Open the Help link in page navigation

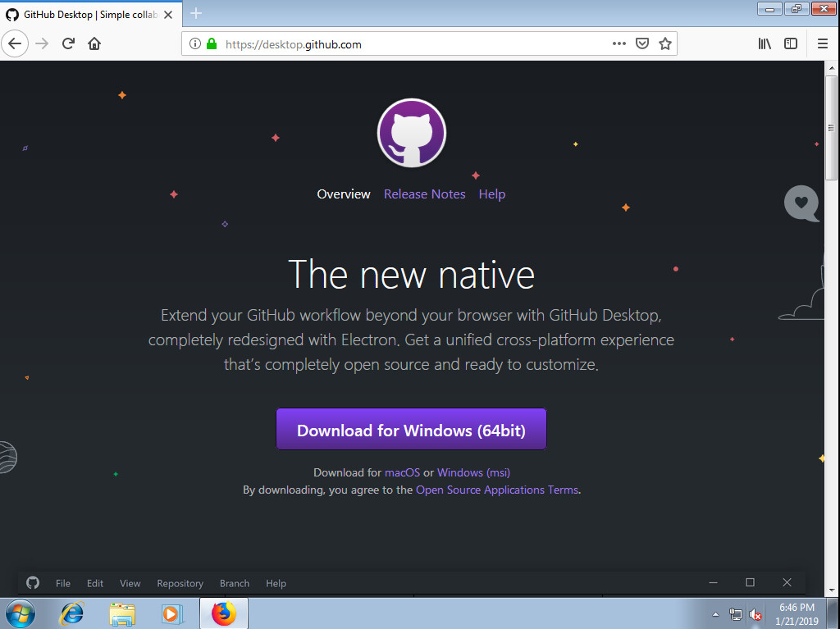pyautogui.click(x=492, y=194)
